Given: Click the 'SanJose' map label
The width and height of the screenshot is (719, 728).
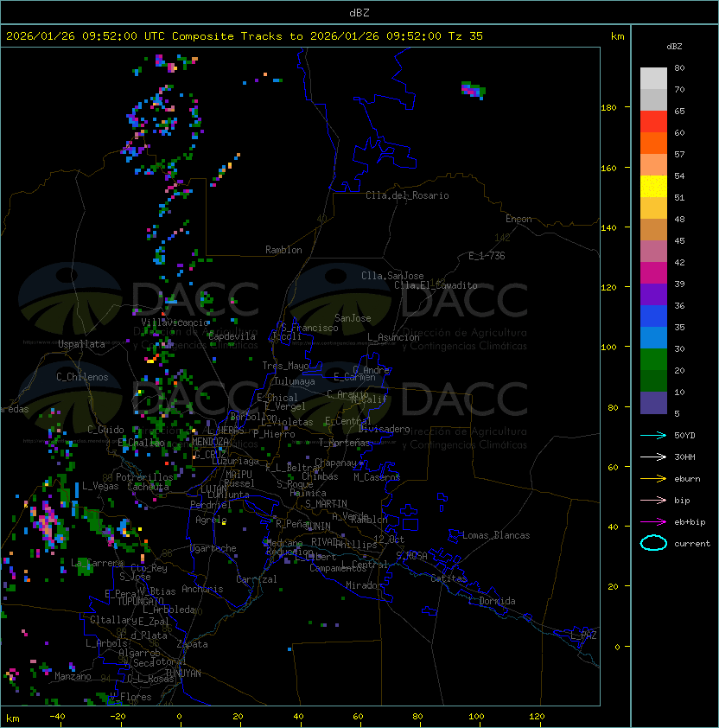Looking at the screenshot, I should point(353,318).
